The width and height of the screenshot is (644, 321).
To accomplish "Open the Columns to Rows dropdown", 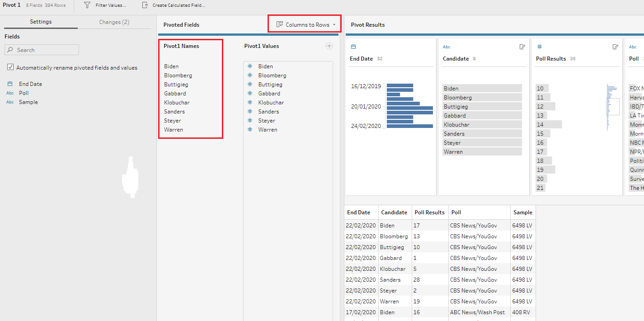I will [307, 24].
